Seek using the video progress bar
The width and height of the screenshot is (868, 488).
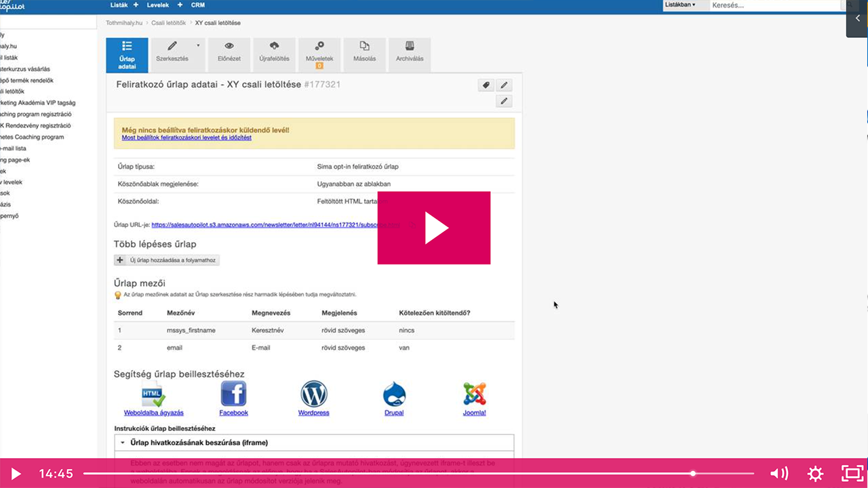[418, 474]
